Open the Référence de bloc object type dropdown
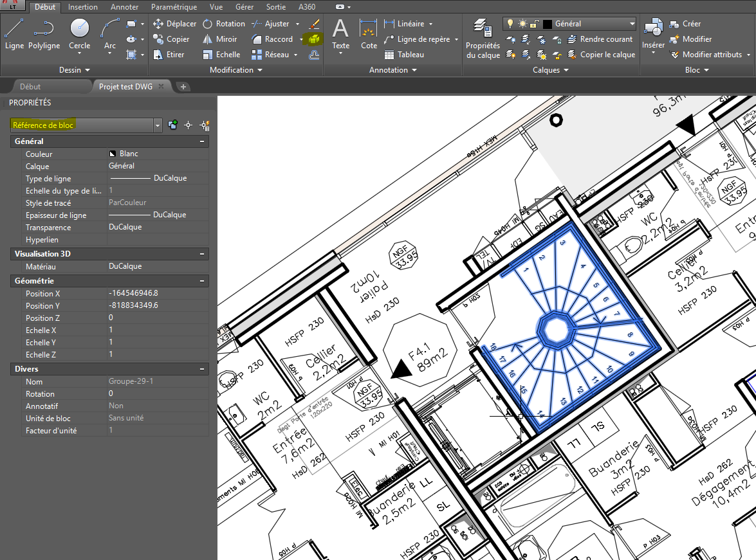756x560 pixels. 158,125
